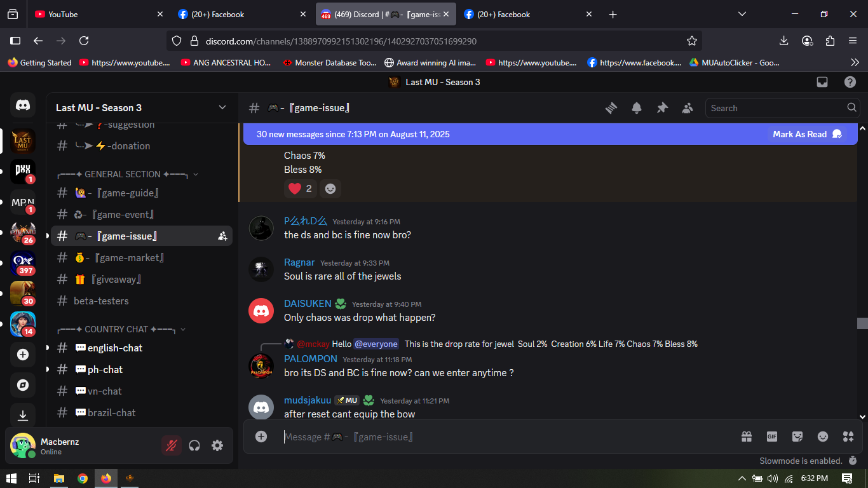
Task: Open user settings gear icon
Action: tap(217, 445)
